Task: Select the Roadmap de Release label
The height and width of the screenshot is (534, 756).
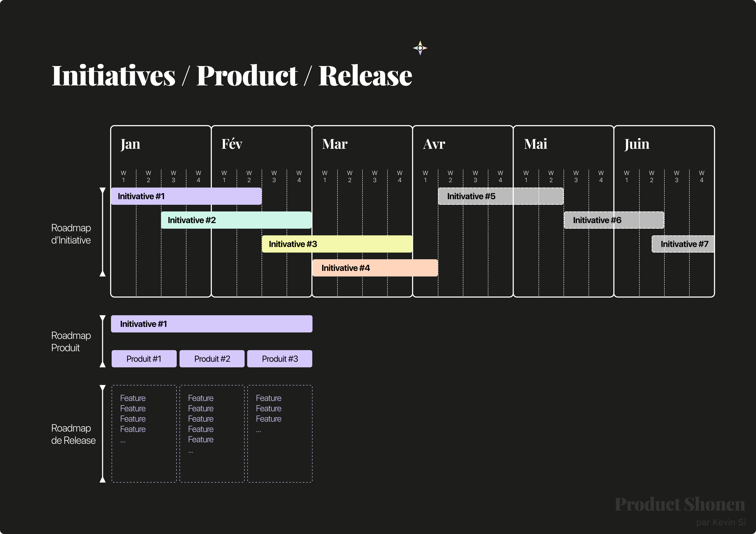Action: click(73, 434)
